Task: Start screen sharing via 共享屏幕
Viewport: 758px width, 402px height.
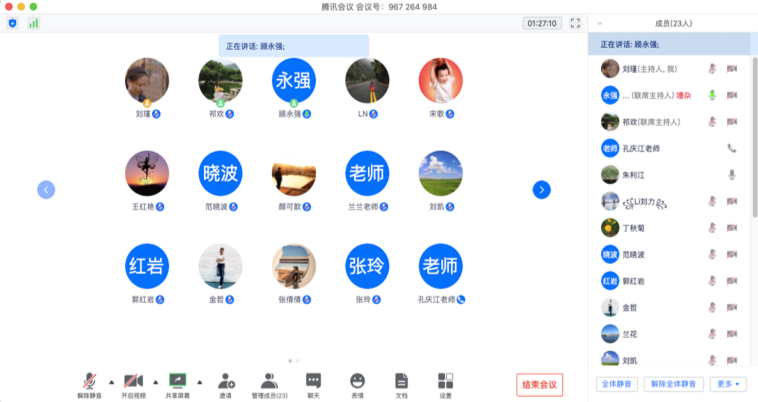Action: pyautogui.click(x=178, y=381)
